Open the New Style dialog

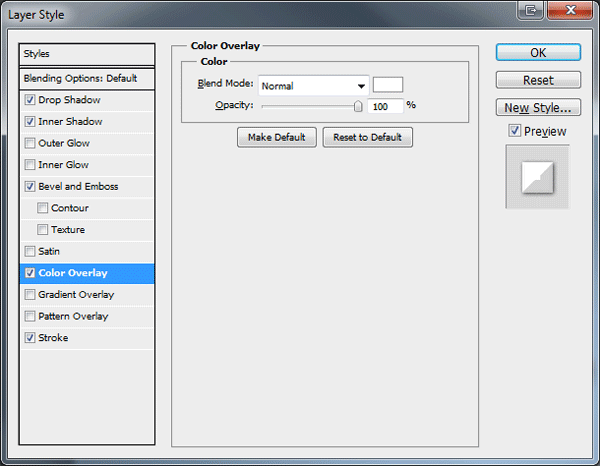(x=538, y=108)
